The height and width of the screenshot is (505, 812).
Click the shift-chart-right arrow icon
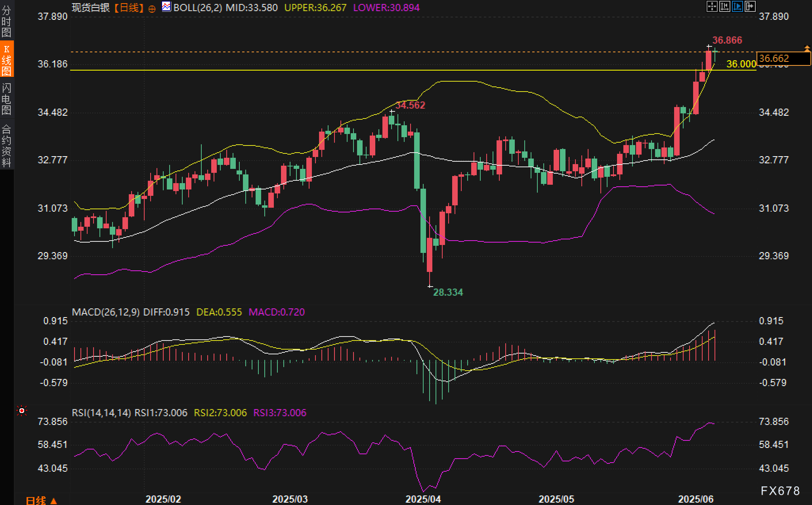[750, 6]
